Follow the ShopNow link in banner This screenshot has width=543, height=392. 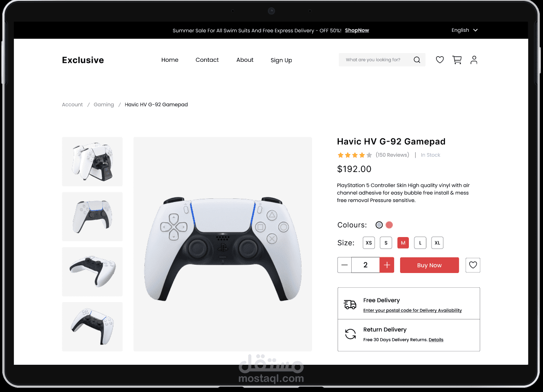tap(357, 30)
